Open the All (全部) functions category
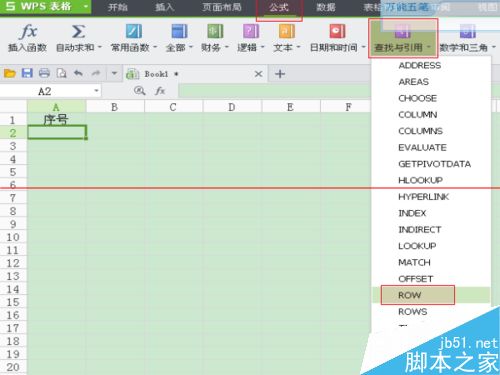The height and width of the screenshot is (375, 500). tap(179, 38)
